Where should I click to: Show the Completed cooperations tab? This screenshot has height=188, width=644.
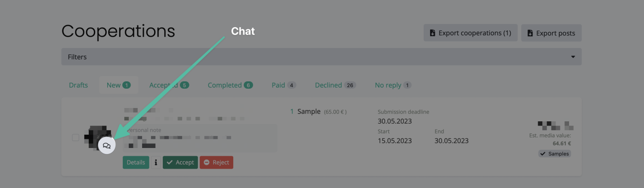click(x=230, y=85)
